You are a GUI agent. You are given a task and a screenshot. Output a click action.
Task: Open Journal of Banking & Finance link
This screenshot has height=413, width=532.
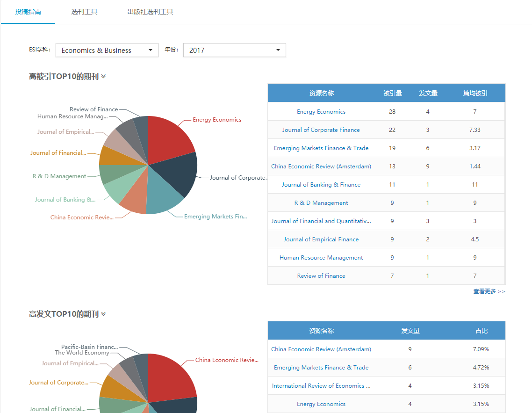click(321, 185)
